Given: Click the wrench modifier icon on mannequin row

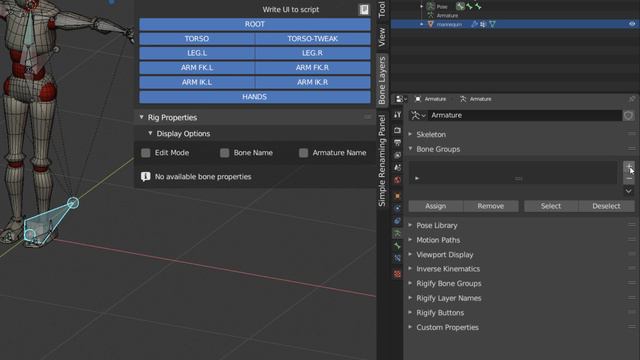Looking at the screenshot, I should click(x=474, y=24).
